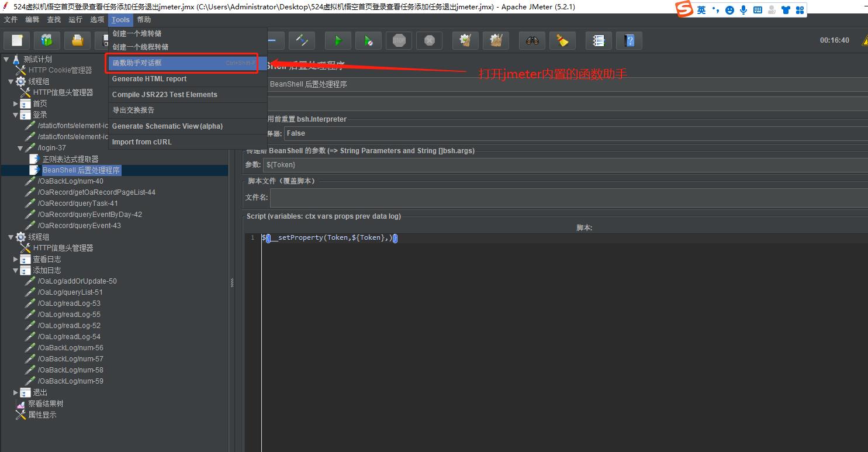Select HTTP Cookie管理器 tree node
868x452 pixels.
tap(60, 70)
